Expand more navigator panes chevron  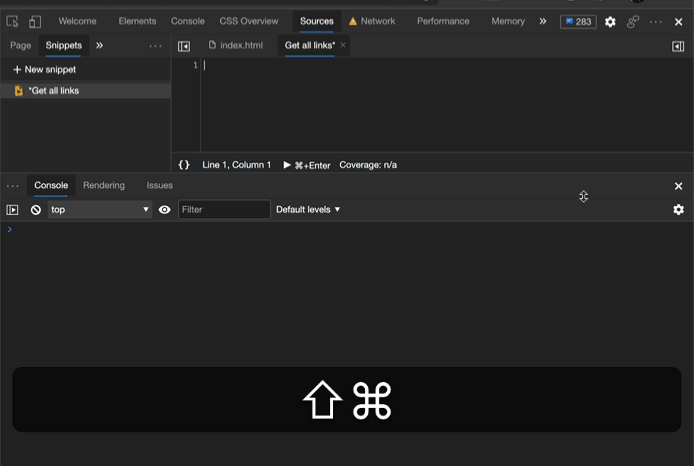click(x=100, y=45)
